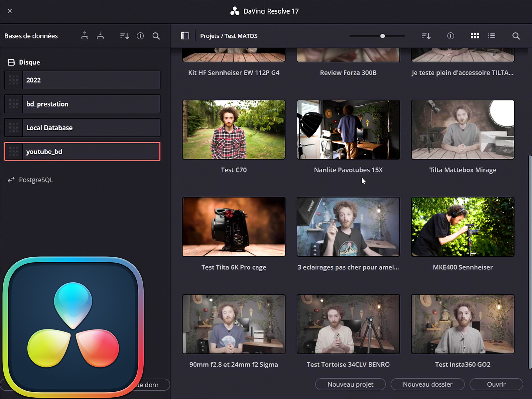The width and height of the screenshot is (532, 399).
Task: Click the Nouveau projet button
Action: [x=350, y=384]
